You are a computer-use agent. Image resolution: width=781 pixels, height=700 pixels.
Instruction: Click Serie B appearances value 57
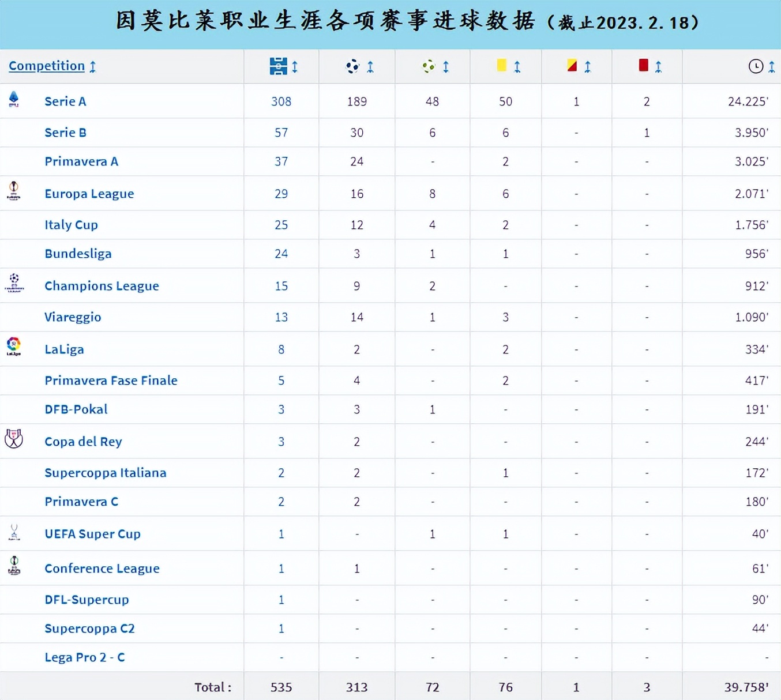(281, 133)
